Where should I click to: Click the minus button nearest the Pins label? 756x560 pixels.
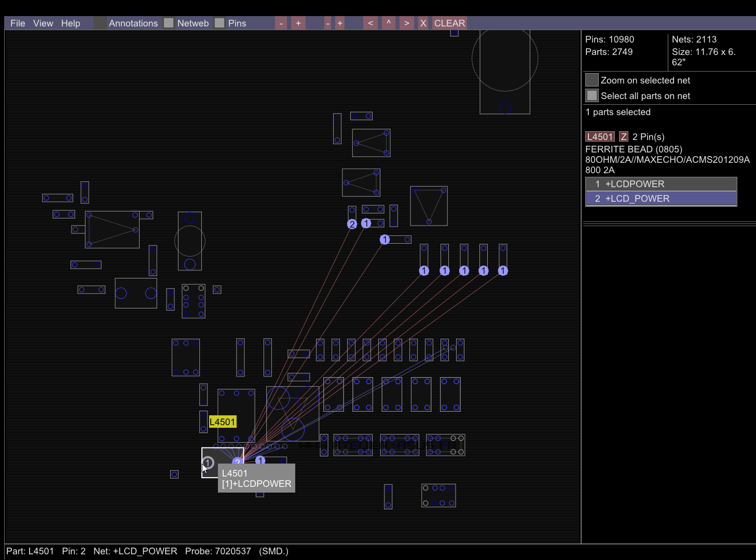[x=281, y=23]
